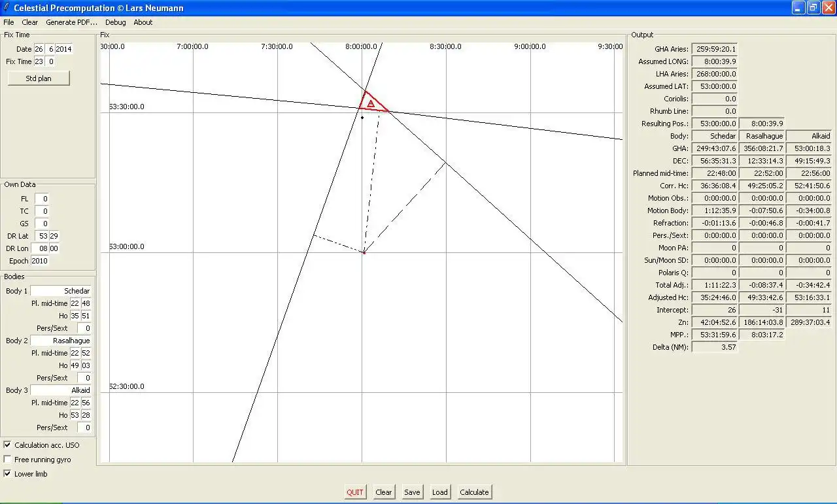This screenshot has height=504, width=837.
Task: Click the bottom Clear button
Action: click(x=384, y=492)
